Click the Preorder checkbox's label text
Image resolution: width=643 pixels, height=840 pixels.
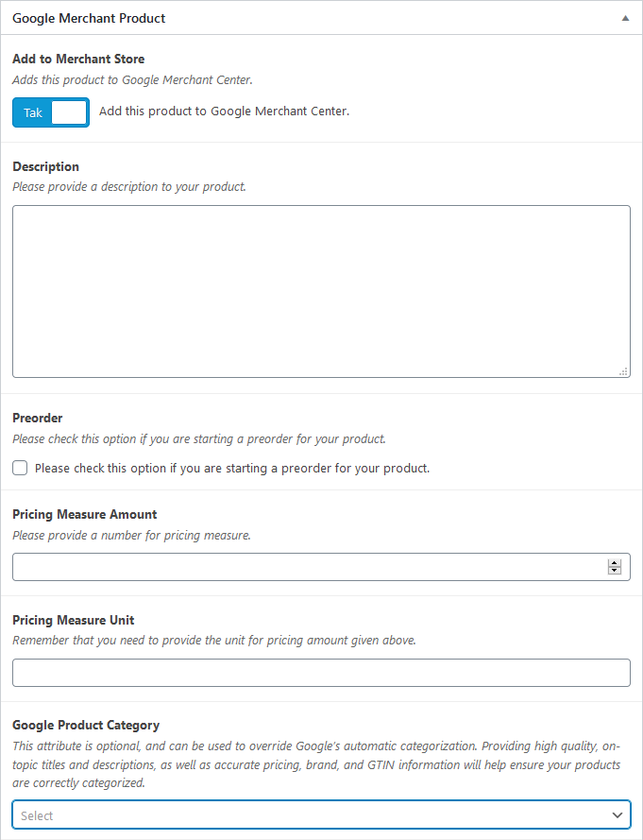pos(231,468)
